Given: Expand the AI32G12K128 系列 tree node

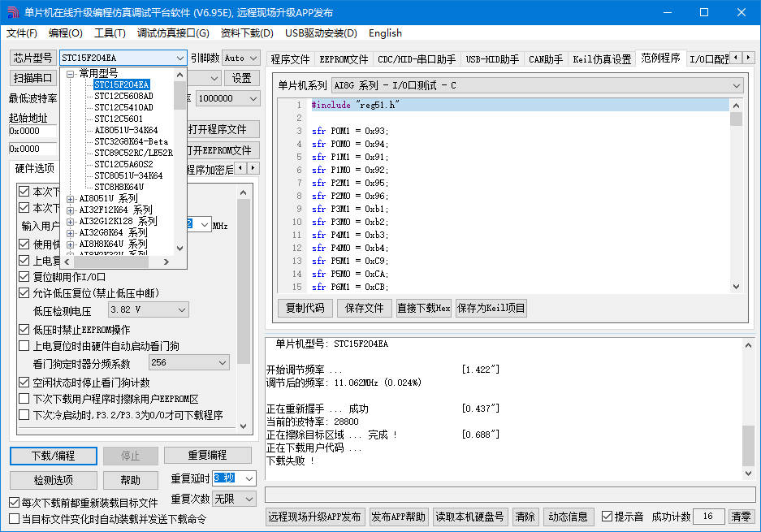Looking at the screenshot, I should [71, 222].
